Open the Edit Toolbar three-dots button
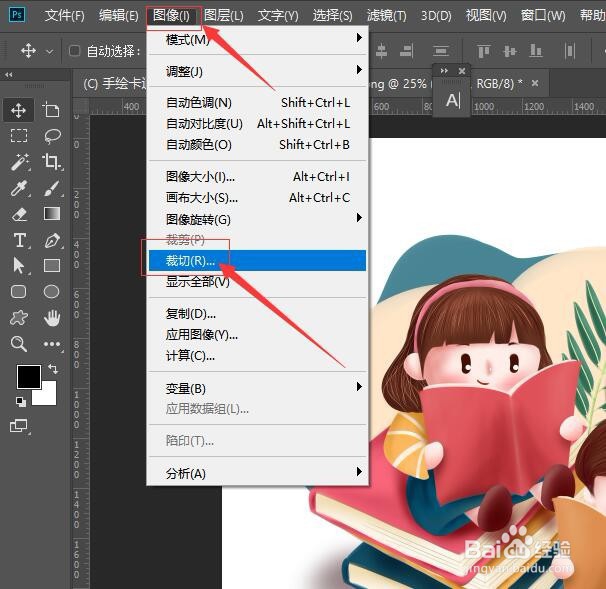Image resolution: width=606 pixels, height=589 pixels. click(53, 344)
